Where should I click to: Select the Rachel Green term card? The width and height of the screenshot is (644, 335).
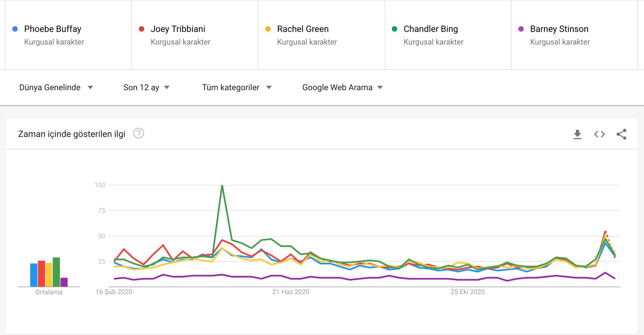pos(303,29)
